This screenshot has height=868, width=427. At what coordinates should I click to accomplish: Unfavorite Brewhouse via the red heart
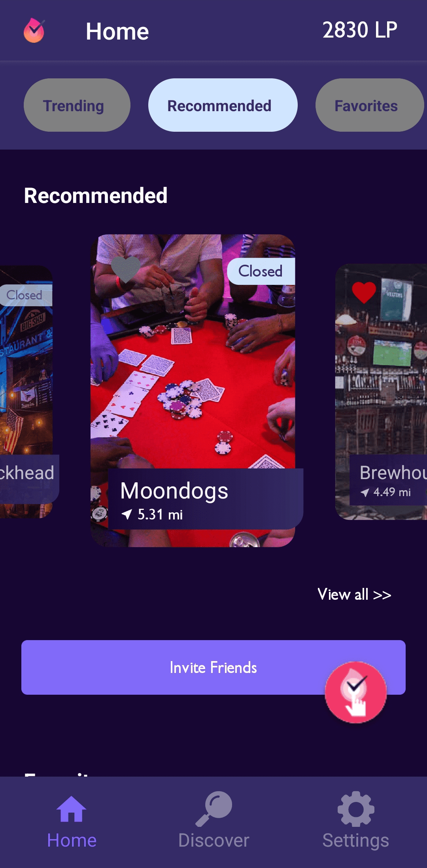[364, 293]
